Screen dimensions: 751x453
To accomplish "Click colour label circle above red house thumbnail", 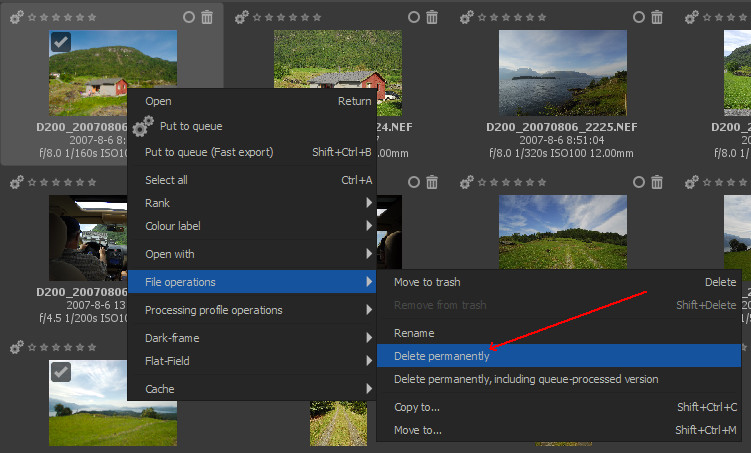I will tap(414, 17).
